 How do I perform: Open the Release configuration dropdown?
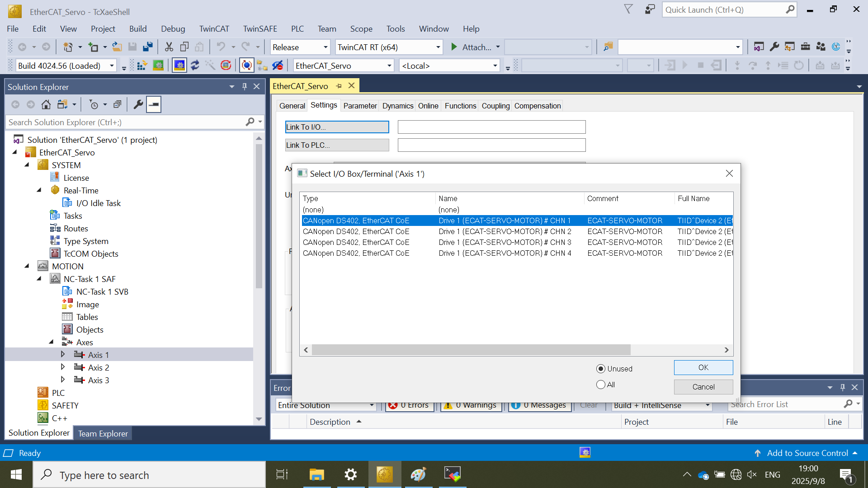pos(325,47)
